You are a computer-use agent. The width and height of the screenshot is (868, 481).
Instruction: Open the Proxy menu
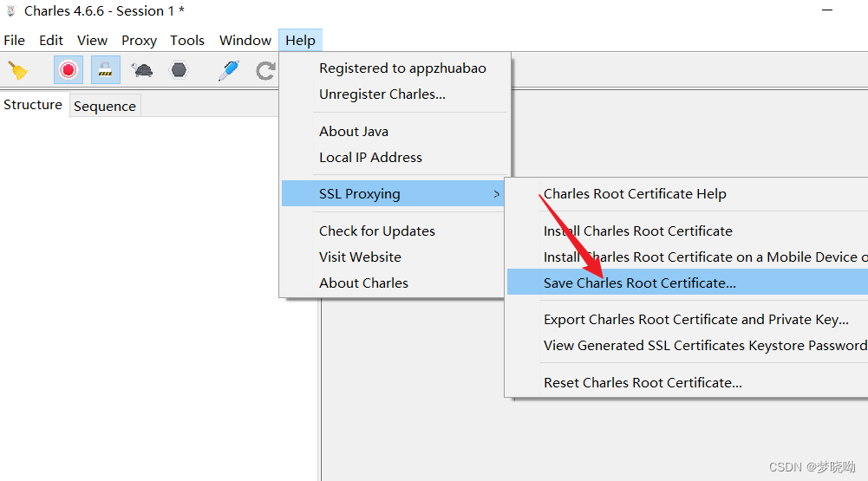139,41
